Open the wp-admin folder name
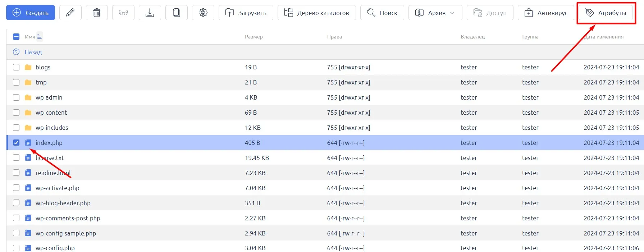Screen dimensions: 644x252 point(49,97)
